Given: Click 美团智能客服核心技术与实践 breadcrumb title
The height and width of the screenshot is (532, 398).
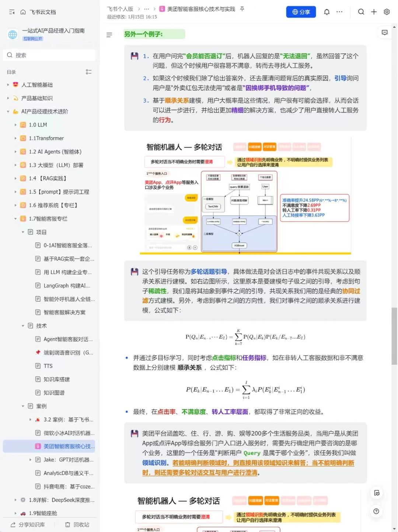Looking at the screenshot, I should (201, 9).
